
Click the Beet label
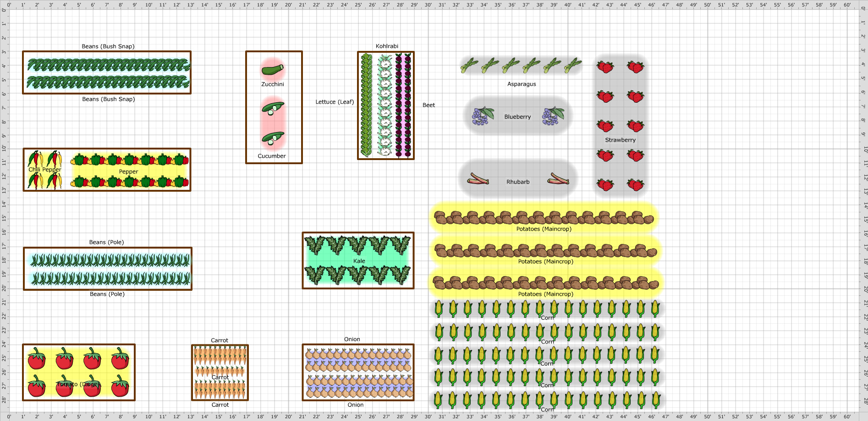tap(429, 105)
